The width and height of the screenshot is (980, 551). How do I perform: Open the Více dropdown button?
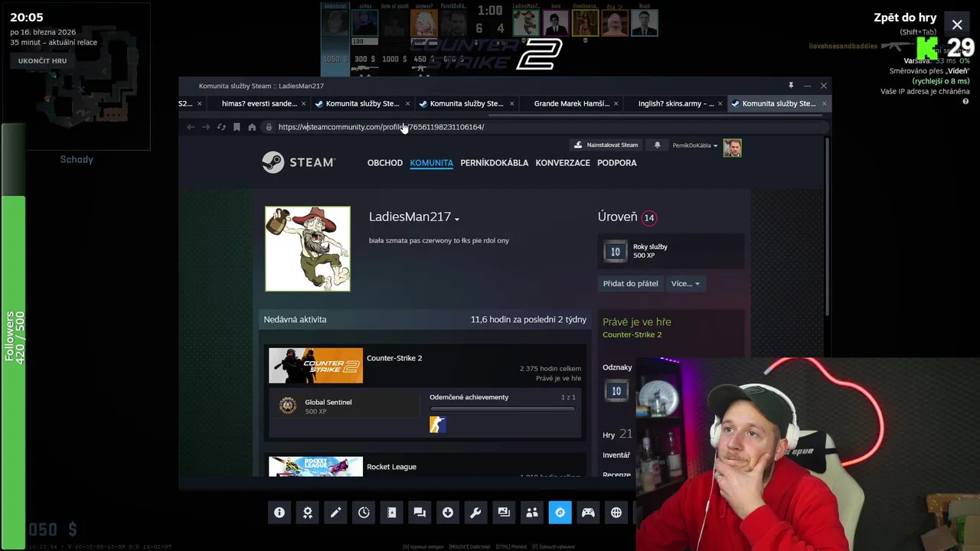click(685, 283)
